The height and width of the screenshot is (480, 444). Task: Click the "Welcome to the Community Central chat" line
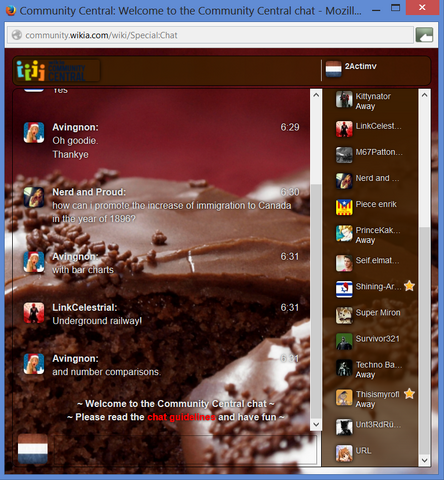[x=176, y=404]
